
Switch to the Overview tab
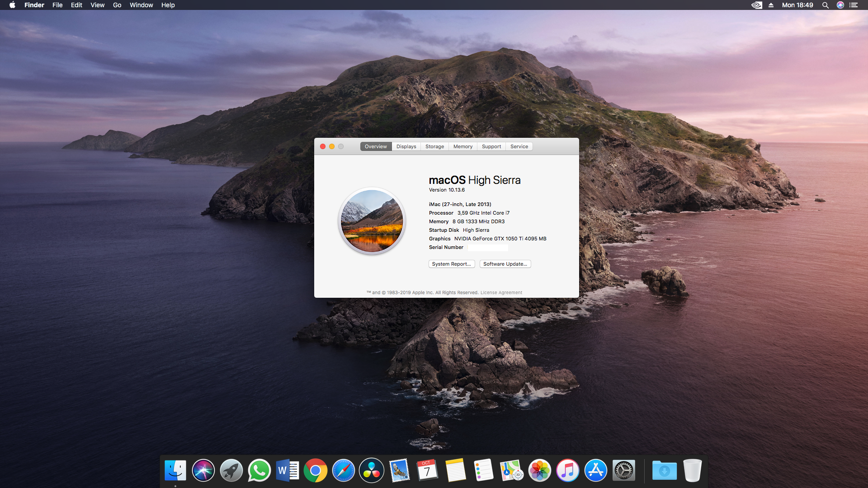coord(376,146)
